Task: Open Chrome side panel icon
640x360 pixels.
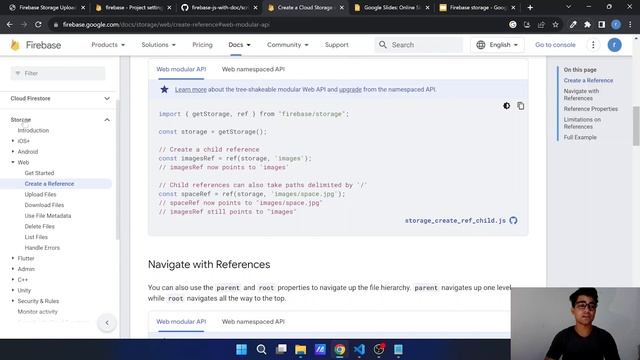Action: click(601, 24)
